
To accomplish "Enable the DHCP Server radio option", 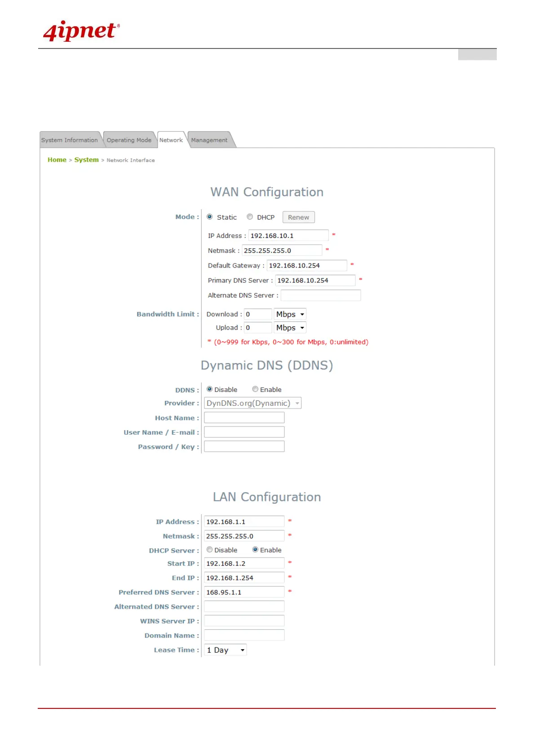I will point(255,549).
